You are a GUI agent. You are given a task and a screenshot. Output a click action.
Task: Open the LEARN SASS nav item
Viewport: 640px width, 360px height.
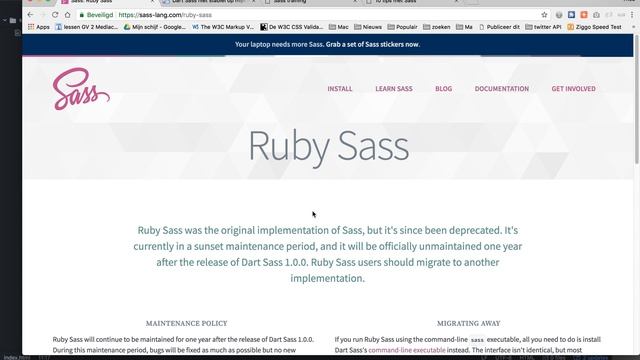click(x=394, y=89)
